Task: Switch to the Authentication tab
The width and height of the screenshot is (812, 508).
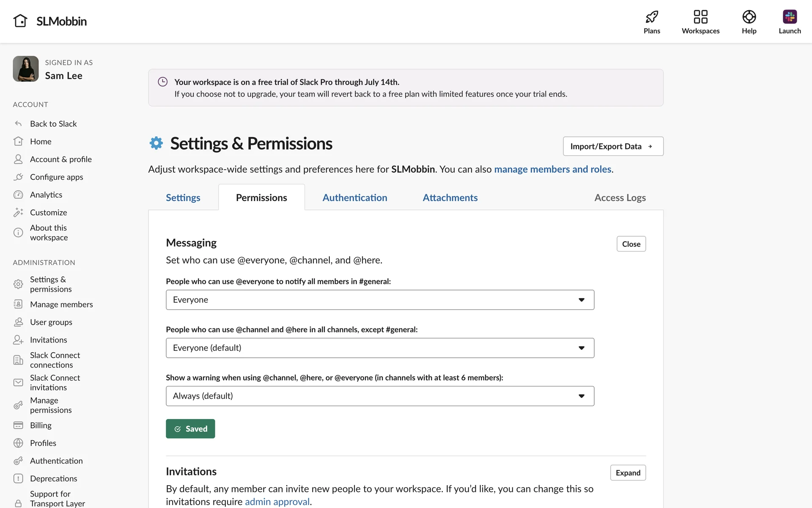Action: tap(354, 198)
